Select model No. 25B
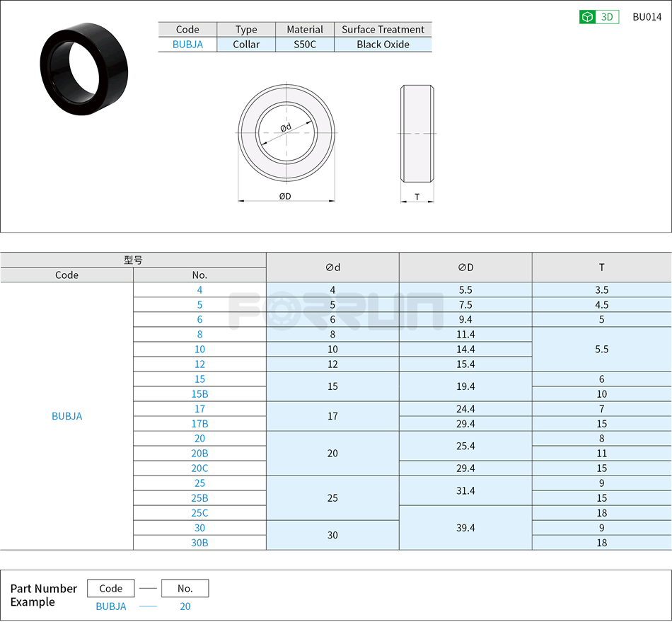Viewport: 672px width, 622px height. click(199, 498)
